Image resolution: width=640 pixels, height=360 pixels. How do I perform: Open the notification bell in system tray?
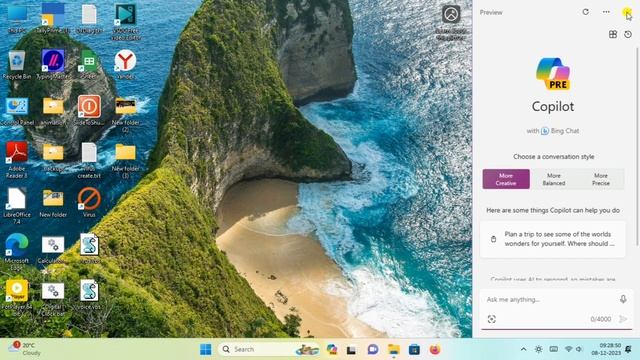(629, 349)
